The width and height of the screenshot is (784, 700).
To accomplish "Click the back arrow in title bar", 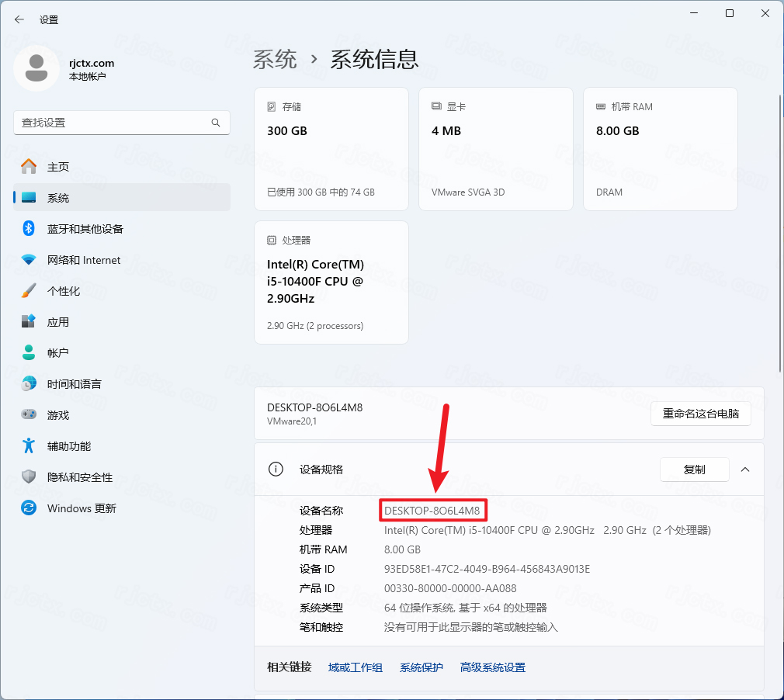I will 19,19.
